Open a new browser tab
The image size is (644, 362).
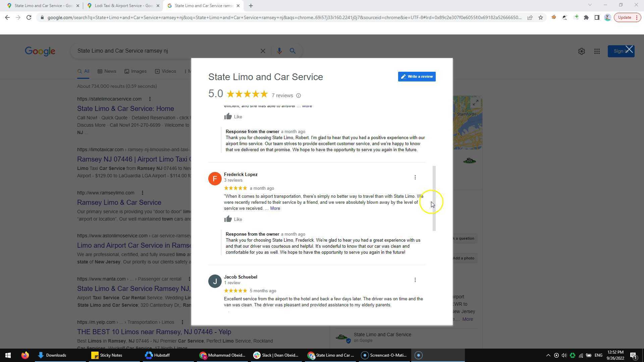[x=251, y=6]
